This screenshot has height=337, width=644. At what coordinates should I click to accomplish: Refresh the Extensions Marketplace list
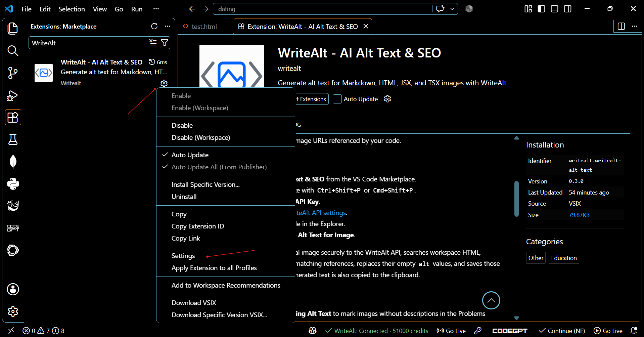(x=154, y=26)
